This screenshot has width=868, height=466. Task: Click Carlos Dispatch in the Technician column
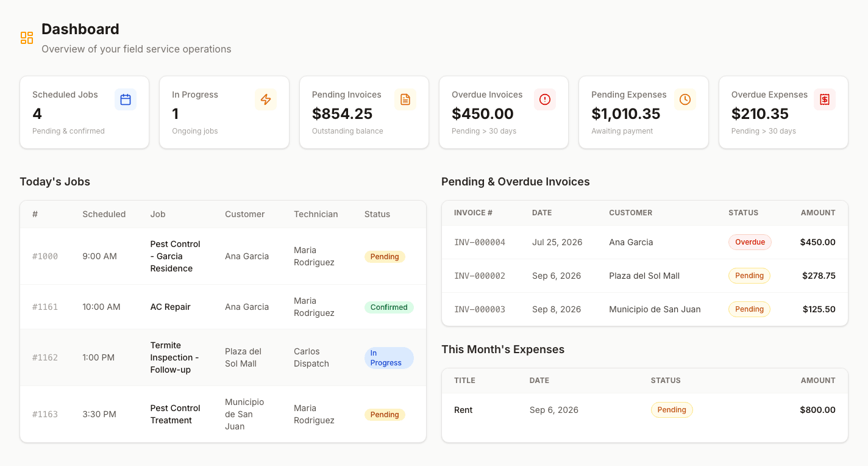[x=311, y=357]
